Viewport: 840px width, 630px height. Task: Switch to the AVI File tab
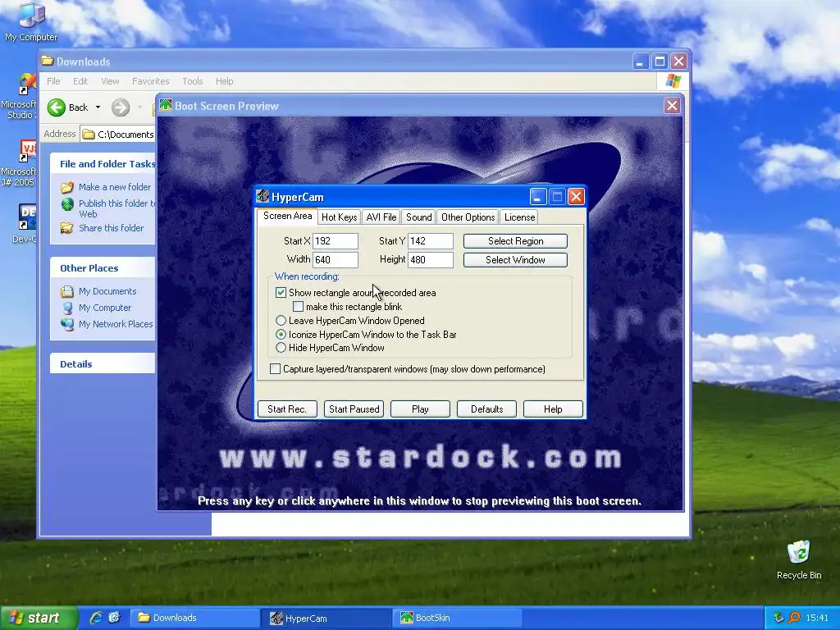pyautogui.click(x=381, y=217)
